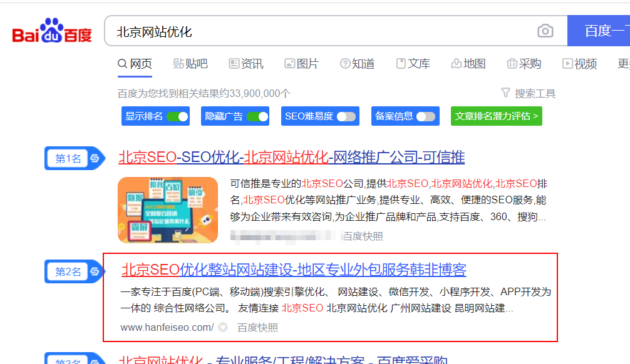Enable the SEO难易度 switch
This screenshot has width=630, height=364.
tap(346, 116)
